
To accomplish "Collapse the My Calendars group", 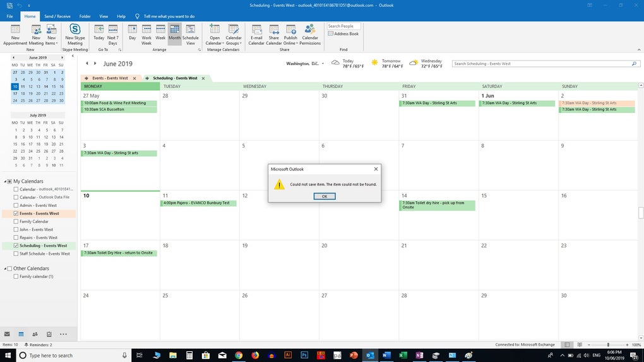I will 6,182.
